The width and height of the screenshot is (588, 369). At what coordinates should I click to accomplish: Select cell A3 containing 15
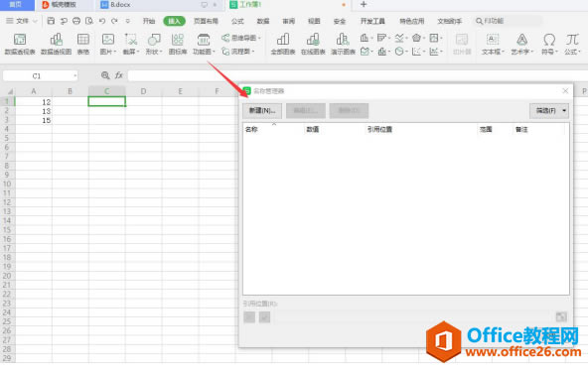pyautogui.click(x=34, y=120)
